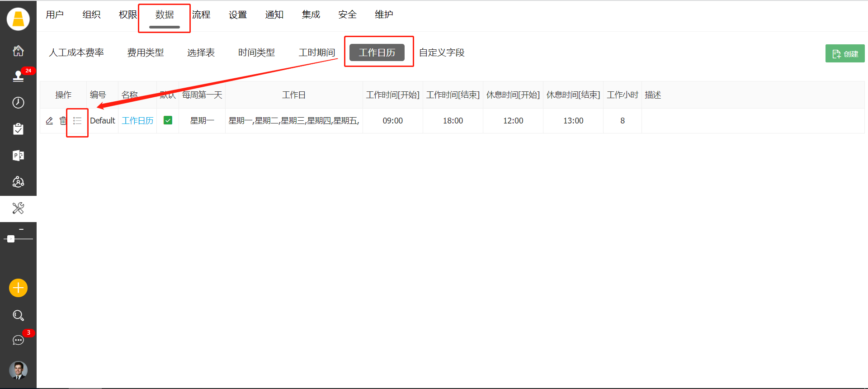This screenshot has height=389, width=868.
Task: Open chat messages icon with badge 3
Action: [18, 340]
